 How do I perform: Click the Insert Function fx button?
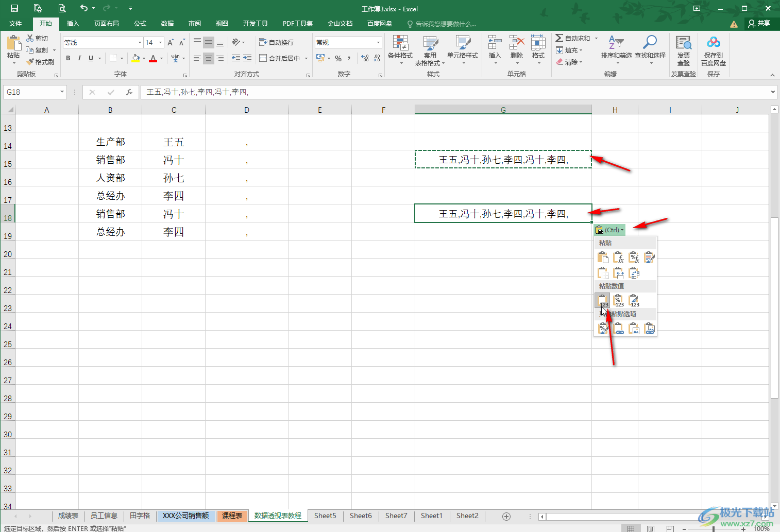click(x=129, y=92)
